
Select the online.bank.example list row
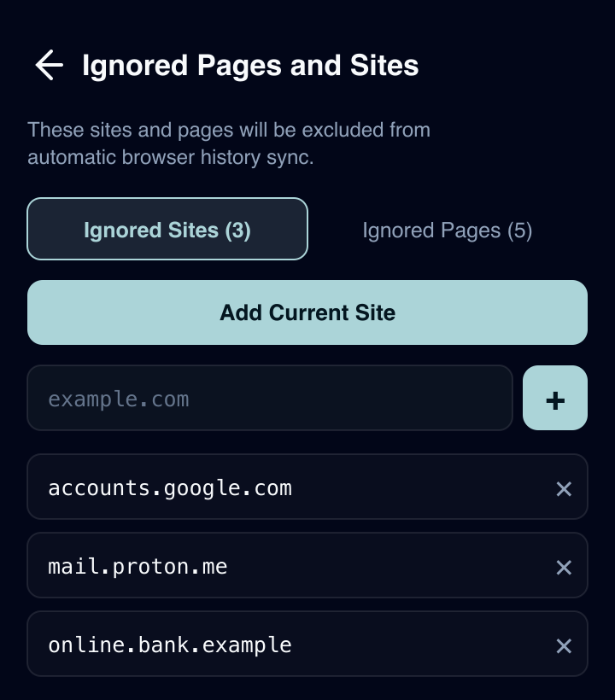(x=307, y=645)
